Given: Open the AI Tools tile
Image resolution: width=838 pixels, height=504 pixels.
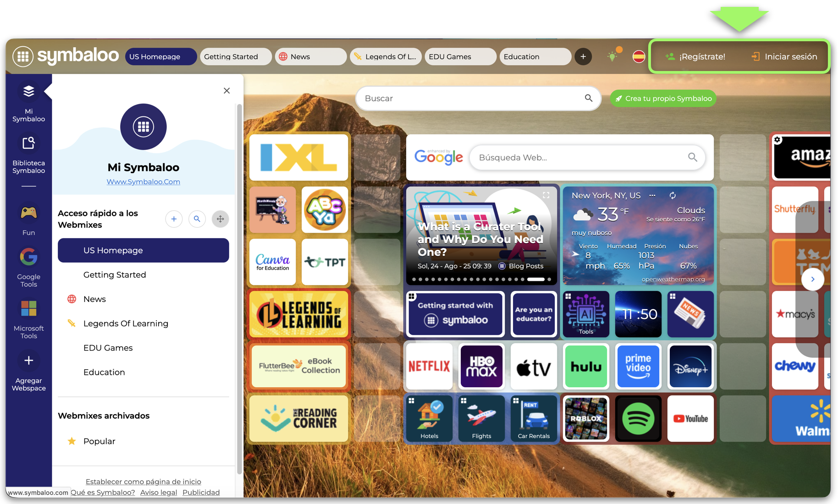Looking at the screenshot, I should 586,314.
